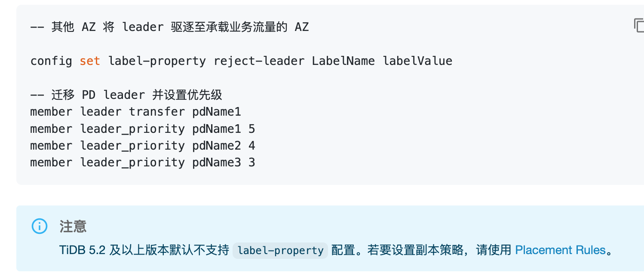
Task: Click the 注意 note heading
Action: pyautogui.click(x=73, y=226)
